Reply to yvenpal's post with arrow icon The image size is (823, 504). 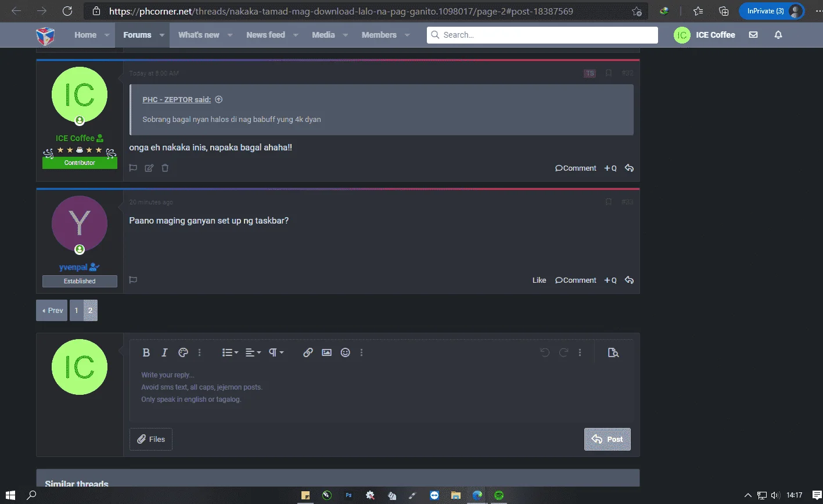[629, 280]
